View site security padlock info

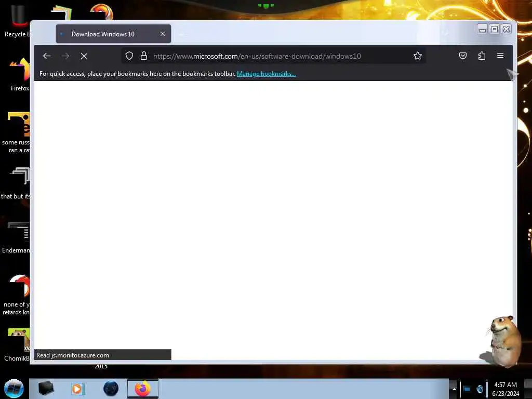pos(144,56)
